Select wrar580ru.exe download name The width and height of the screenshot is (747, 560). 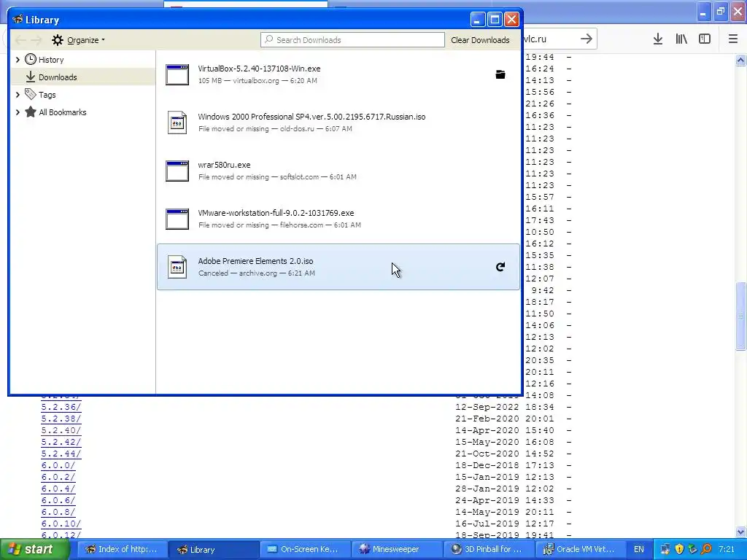click(225, 165)
